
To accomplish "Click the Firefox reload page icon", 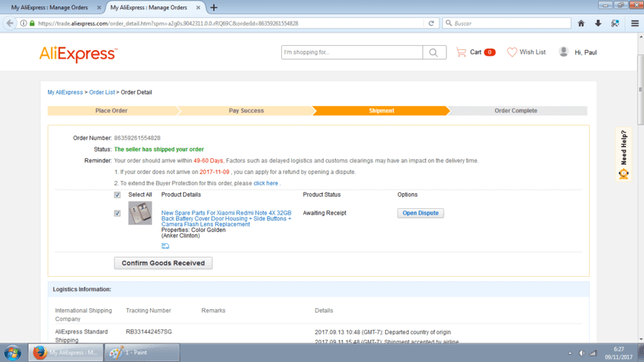I will [x=431, y=24].
